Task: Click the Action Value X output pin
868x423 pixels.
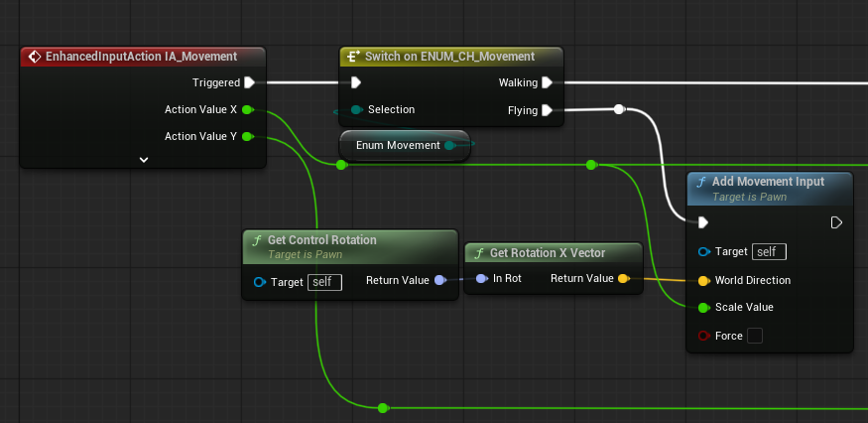Action: [x=247, y=109]
